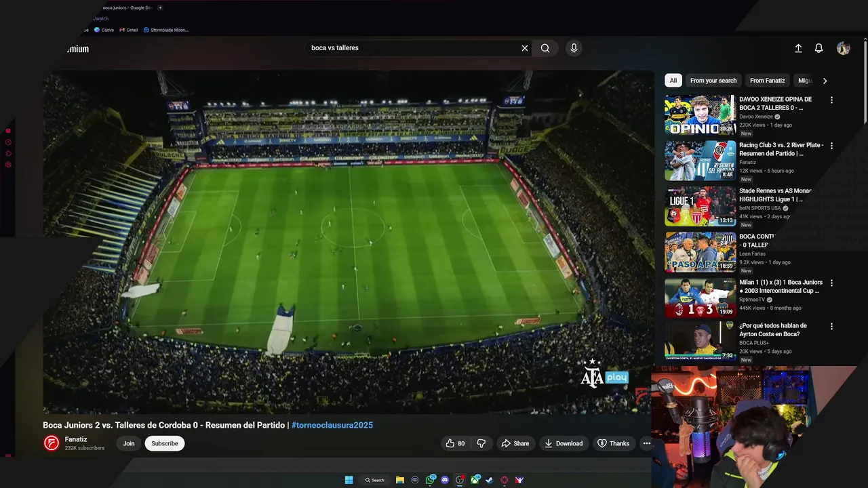Clear the search text with the X icon
This screenshot has width=868, height=488.
click(524, 48)
